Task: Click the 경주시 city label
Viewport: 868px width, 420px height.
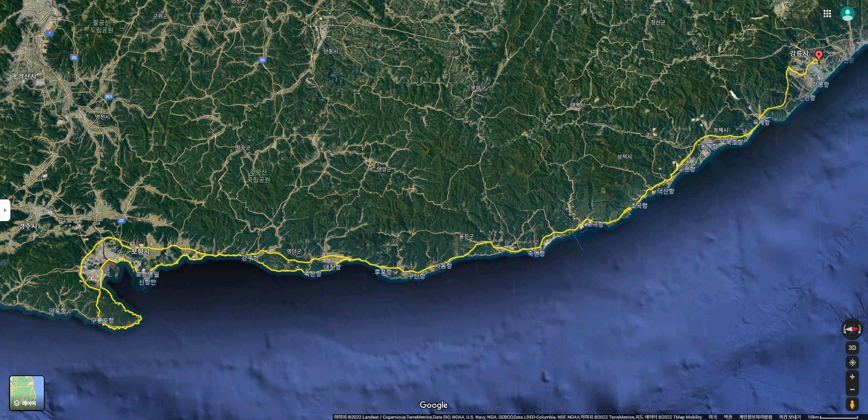Action: [x=28, y=226]
